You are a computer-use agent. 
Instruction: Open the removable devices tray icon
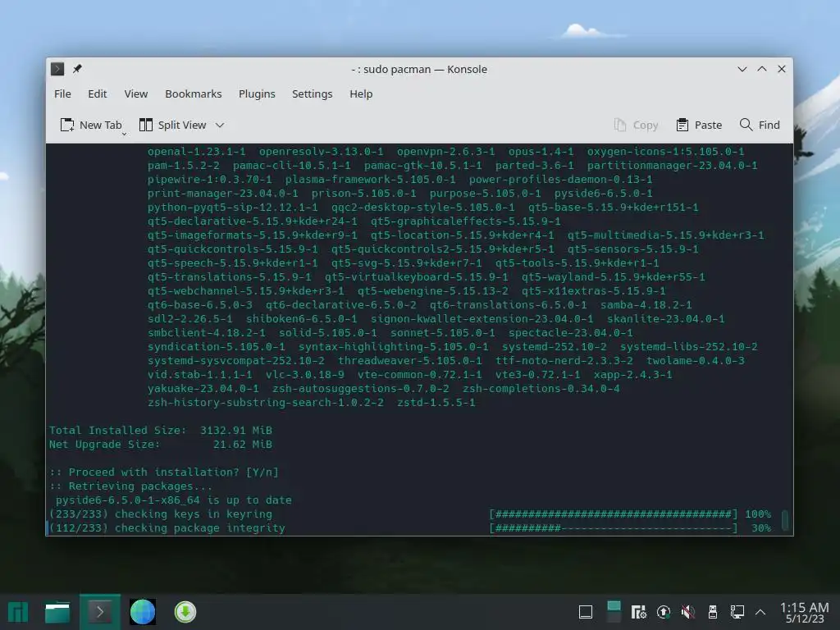pyautogui.click(x=713, y=612)
